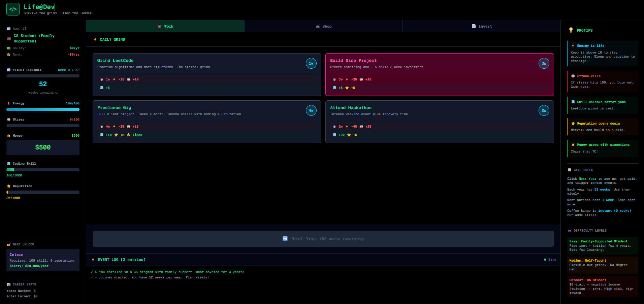Image resolution: width=644 pixels, height=304 pixels.
Task: Click the Reputation progress bar
Action: [x=43, y=192]
